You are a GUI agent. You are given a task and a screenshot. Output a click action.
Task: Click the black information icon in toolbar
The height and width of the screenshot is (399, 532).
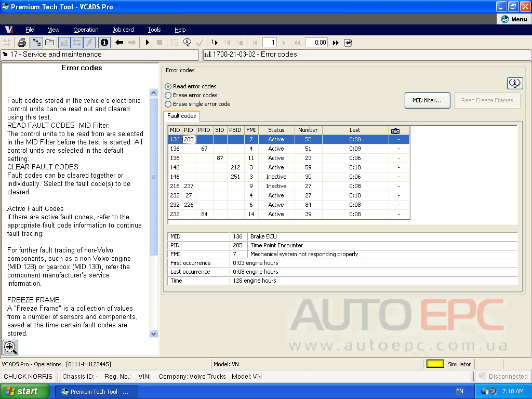[x=104, y=43]
